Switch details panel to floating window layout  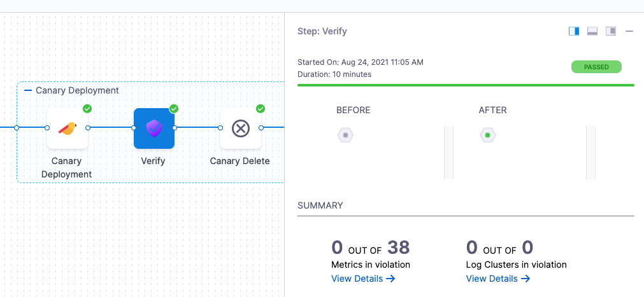point(611,31)
